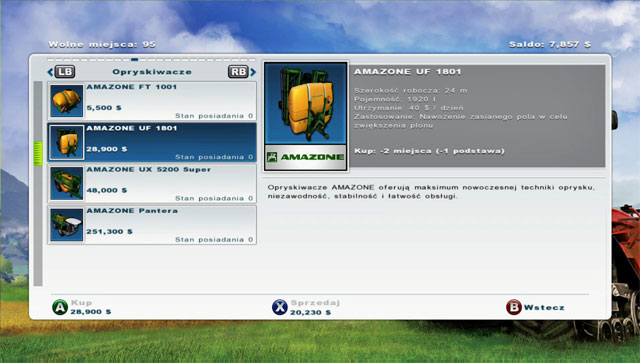Click the Saldo: 7,857 $ balance
The height and width of the screenshot is (363, 640).
[550, 44]
